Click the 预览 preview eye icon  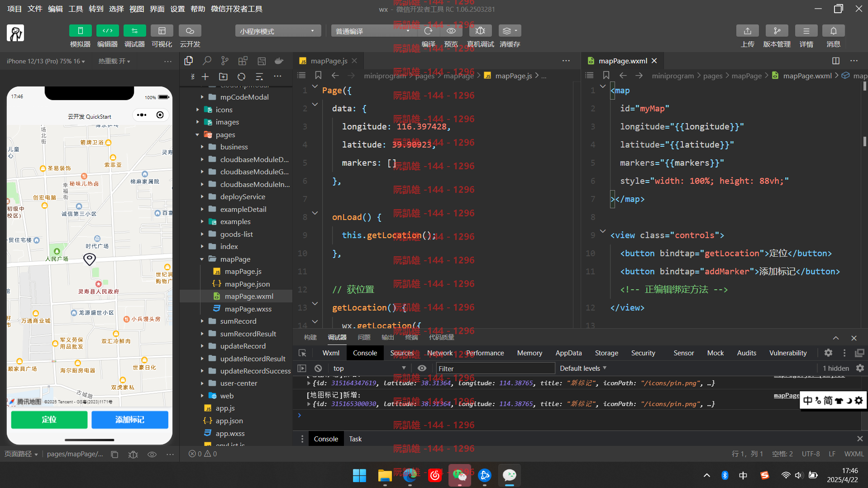pyautogui.click(x=451, y=31)
